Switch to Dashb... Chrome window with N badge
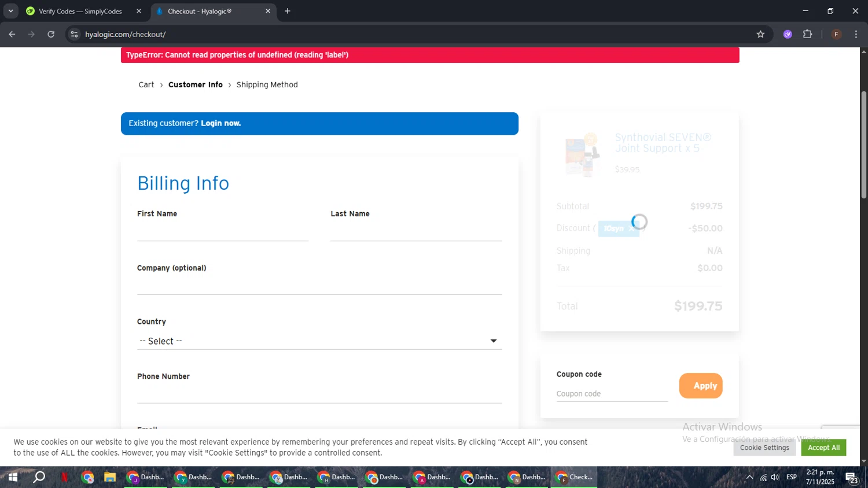Screen dimensions: 868x488 point(527,477)
